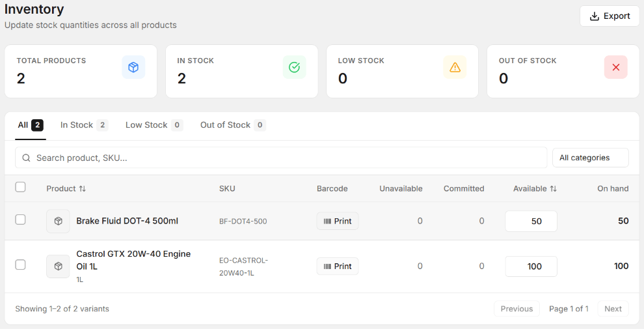Screen dimensions: 644x329
Task: Check the Castrol GTX row checkbox
Action: click(20, 265)
